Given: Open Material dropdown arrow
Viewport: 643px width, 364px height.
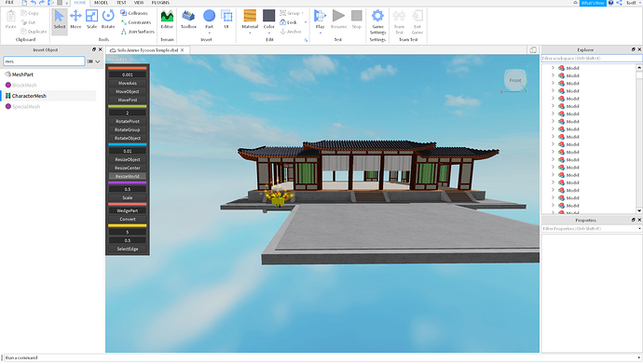Looking at the screenshot, I should [x=250, y=33].
